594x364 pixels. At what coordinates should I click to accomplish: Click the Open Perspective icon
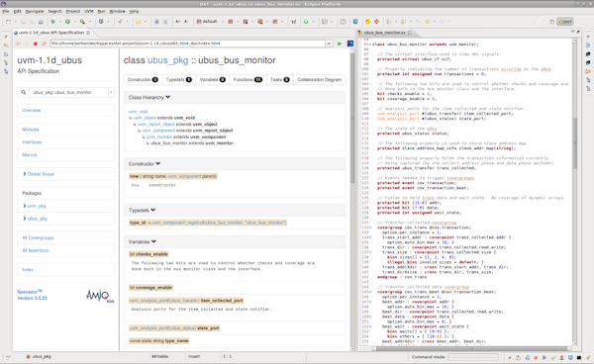[x=552, y=22]
